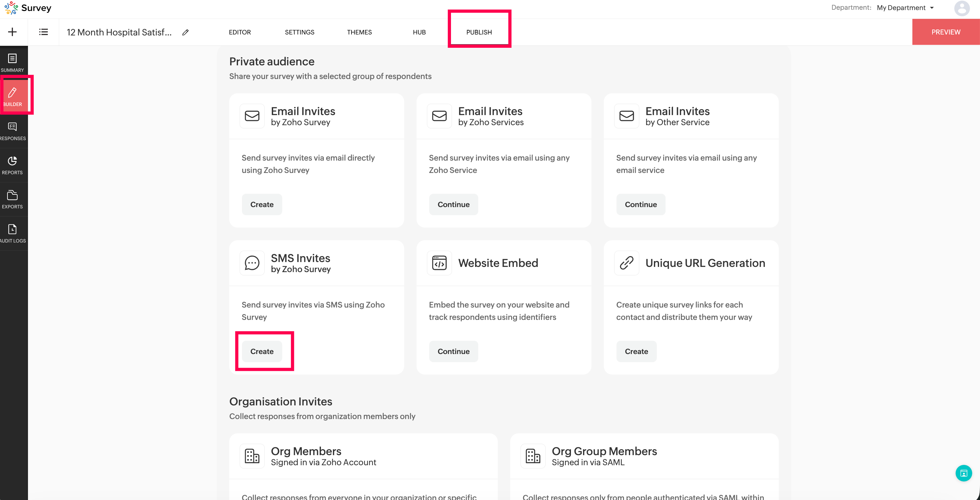The image size is (980, 500).
Task: Click the 'Organisation Invites' heading
Action: pos(281,401)
